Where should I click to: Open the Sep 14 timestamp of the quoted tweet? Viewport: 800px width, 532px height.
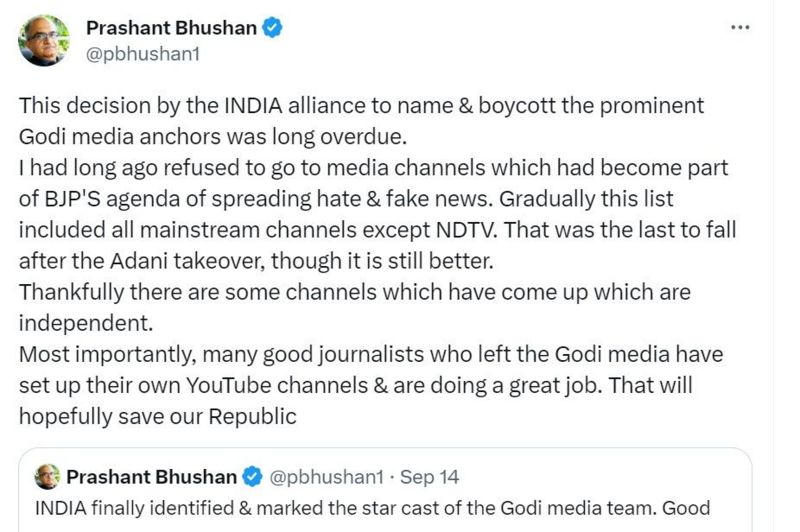[x=429, y=477]
